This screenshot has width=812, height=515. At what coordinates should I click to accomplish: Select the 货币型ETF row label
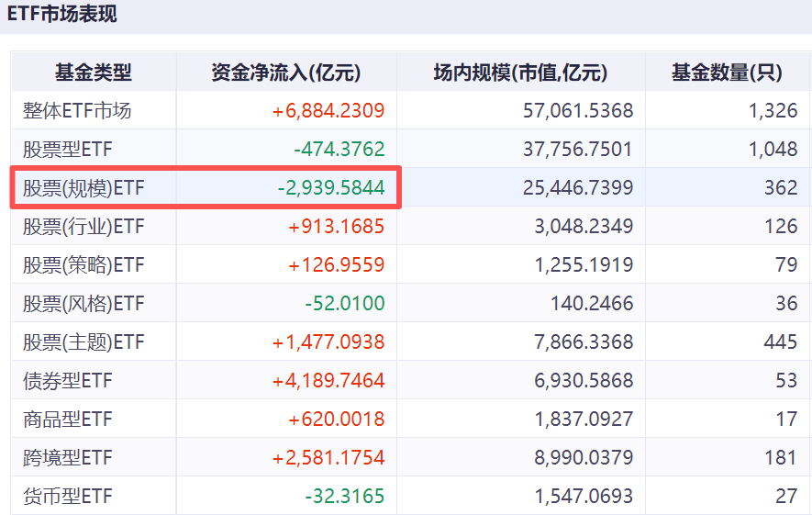68,497
